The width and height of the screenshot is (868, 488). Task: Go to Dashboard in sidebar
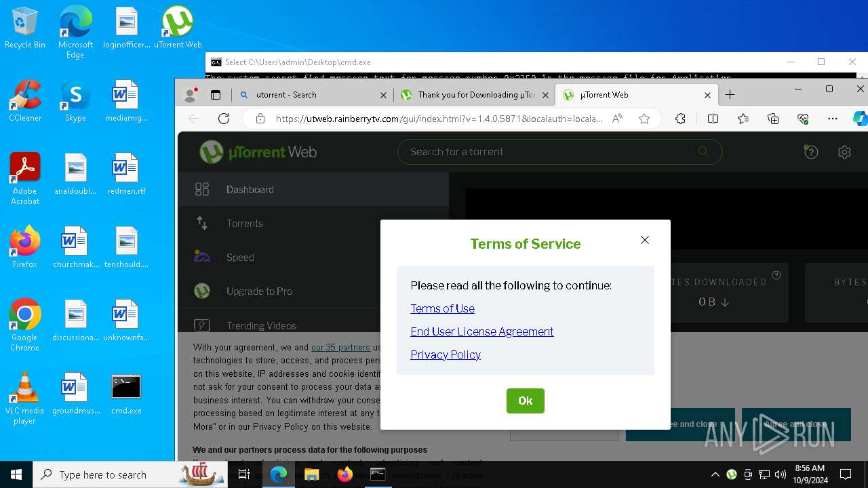point(313,190)
